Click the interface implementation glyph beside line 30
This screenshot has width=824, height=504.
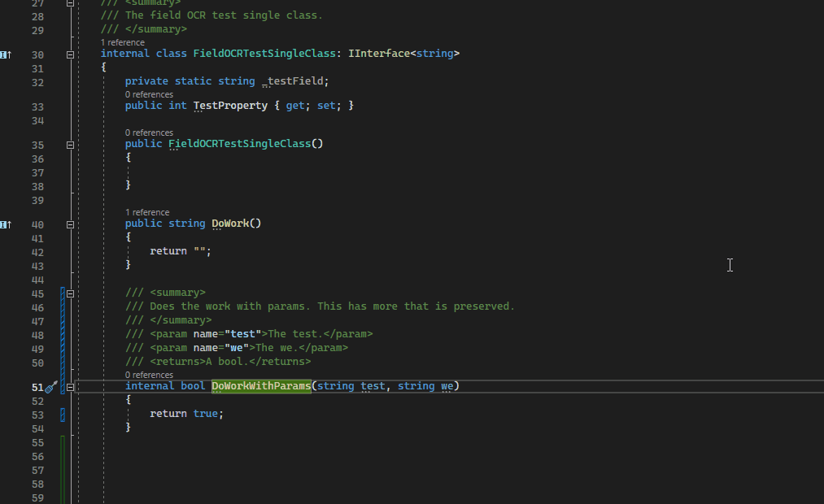[5, 53]
